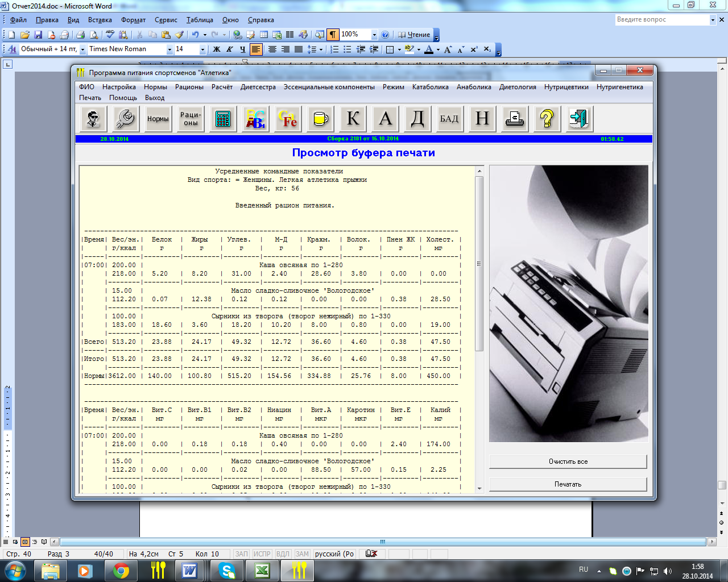Image resolution: width=728 pixels, height=582 pixels.
Task: Open the Диетология menu
Action: pyautogui.click(x=518, y=87)
